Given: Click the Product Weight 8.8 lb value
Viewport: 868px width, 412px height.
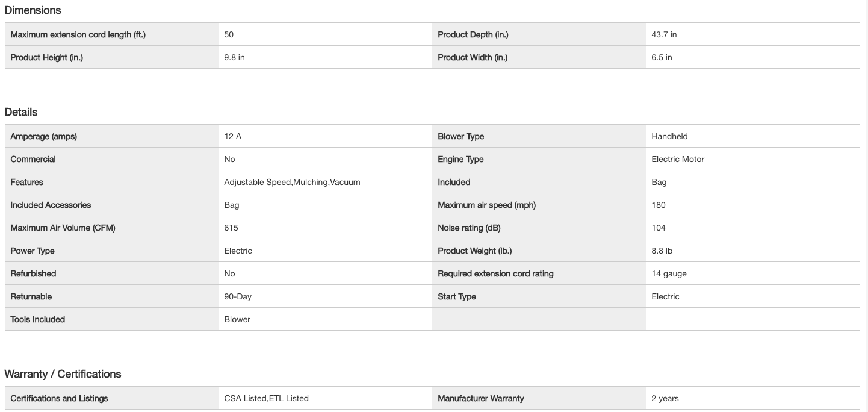Looking at the screenshot, I should [x=662, y=251].
